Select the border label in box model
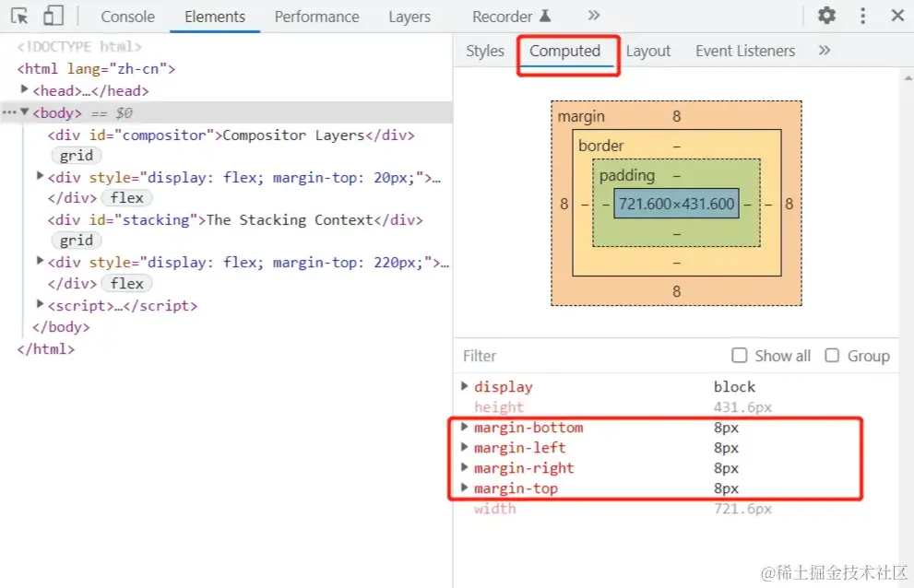The height and width of the screenshot is (588, 914). 601,146
